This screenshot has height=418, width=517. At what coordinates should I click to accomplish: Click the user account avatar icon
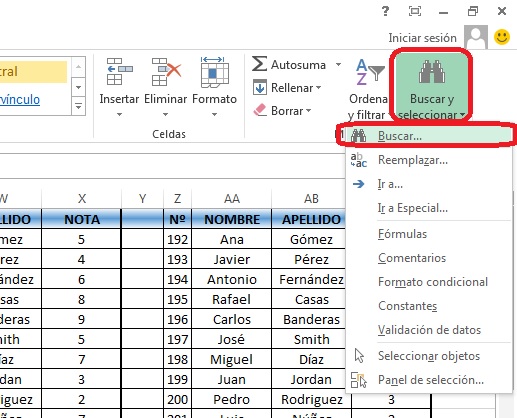pyautogui.click(x=476, y=37)
